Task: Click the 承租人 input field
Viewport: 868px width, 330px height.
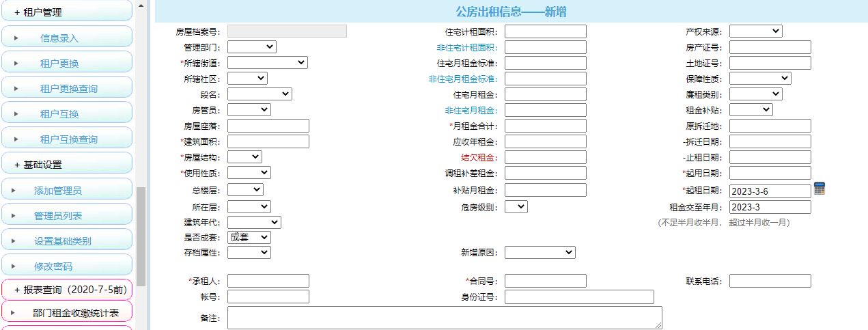Action: coord(268,281)
